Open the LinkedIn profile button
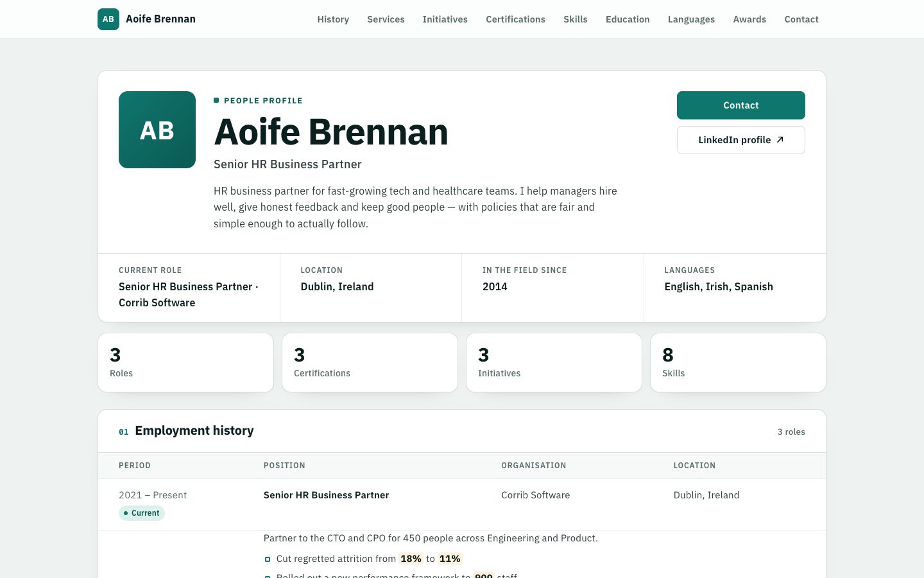The width and height of the screenshot is (924, 578). [741, 140]
